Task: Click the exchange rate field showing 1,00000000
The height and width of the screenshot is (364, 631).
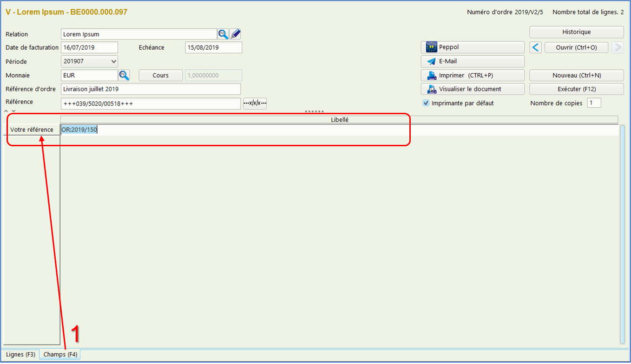Action: 214,75
